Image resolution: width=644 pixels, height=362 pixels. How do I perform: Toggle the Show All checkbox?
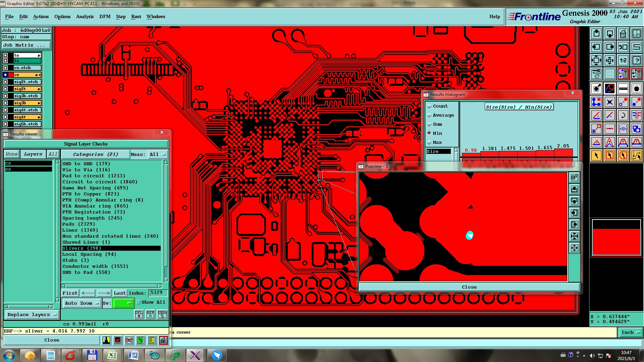coord(139,302)
